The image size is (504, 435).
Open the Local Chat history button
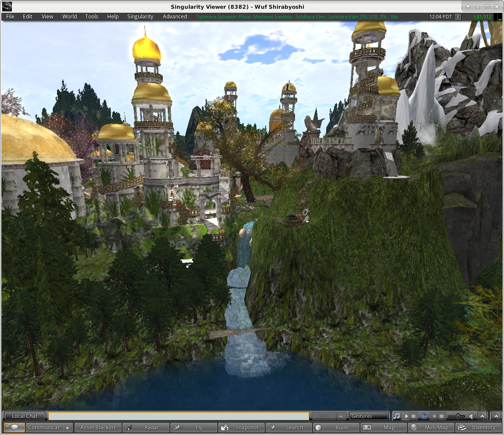click(25, 416)
